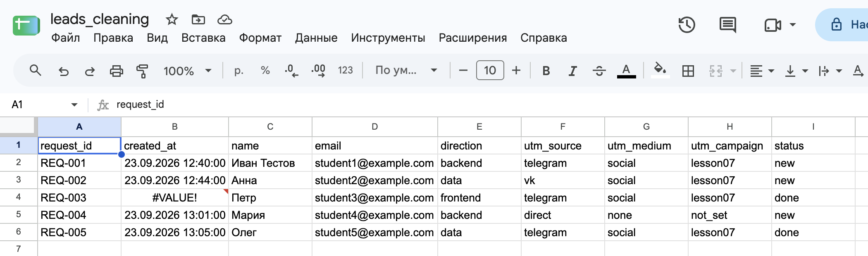868x256 pixels.
Task: Undo the last action
Action: [x=63, y=71]
